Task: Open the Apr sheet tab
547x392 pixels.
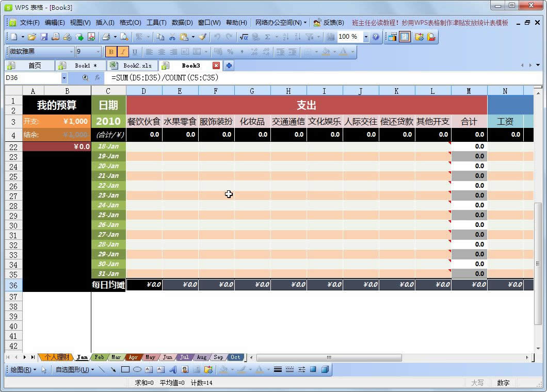Action: 133,357
